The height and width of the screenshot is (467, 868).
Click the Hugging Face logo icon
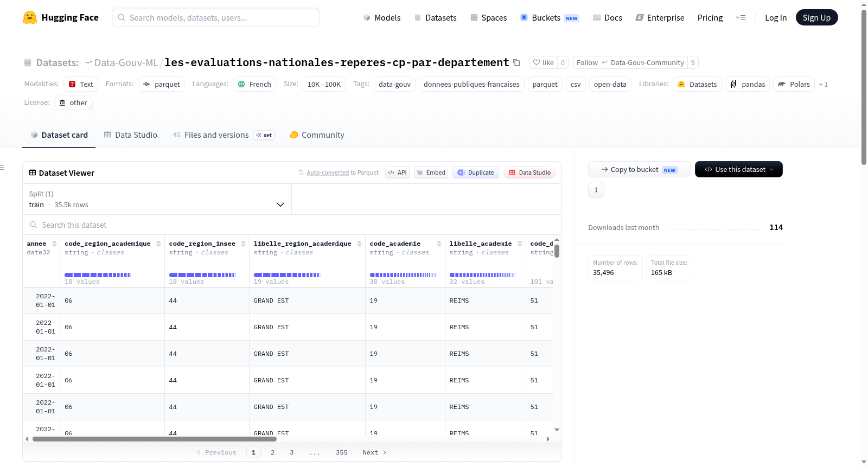tap(30, 17)
